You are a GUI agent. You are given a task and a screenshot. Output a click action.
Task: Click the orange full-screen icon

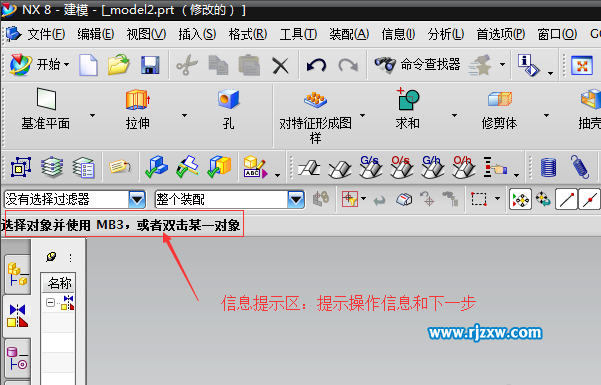pyautogui.click(x=582, y=65)
